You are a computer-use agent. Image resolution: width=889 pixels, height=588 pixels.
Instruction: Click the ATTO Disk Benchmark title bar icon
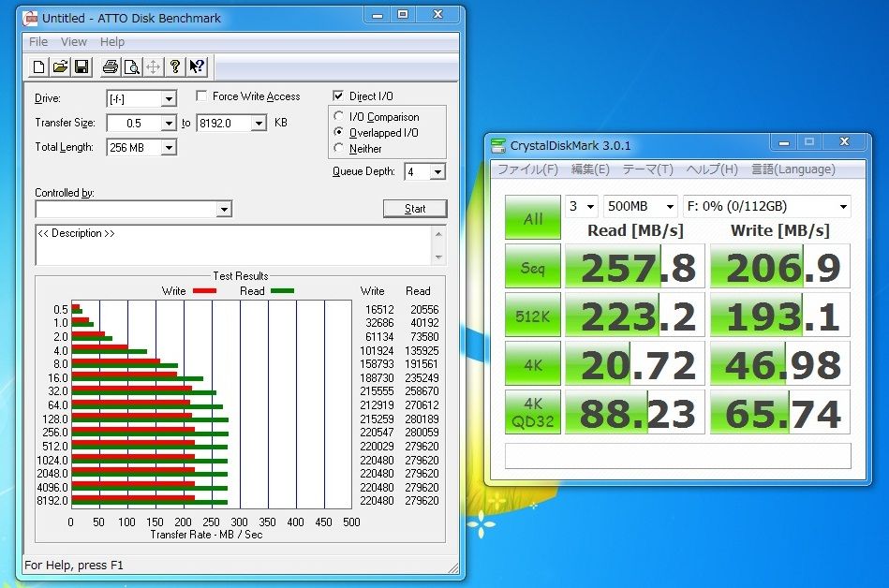click(30, 18)
